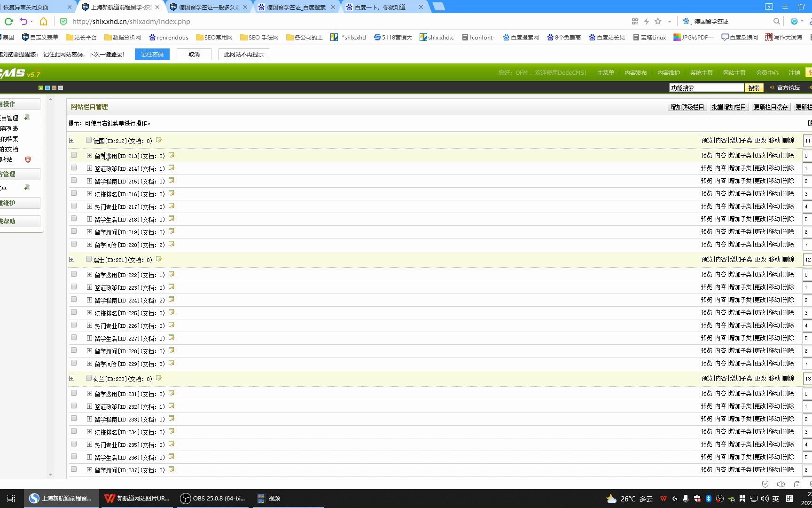Click the weather icon in system tray

[611, 499]
